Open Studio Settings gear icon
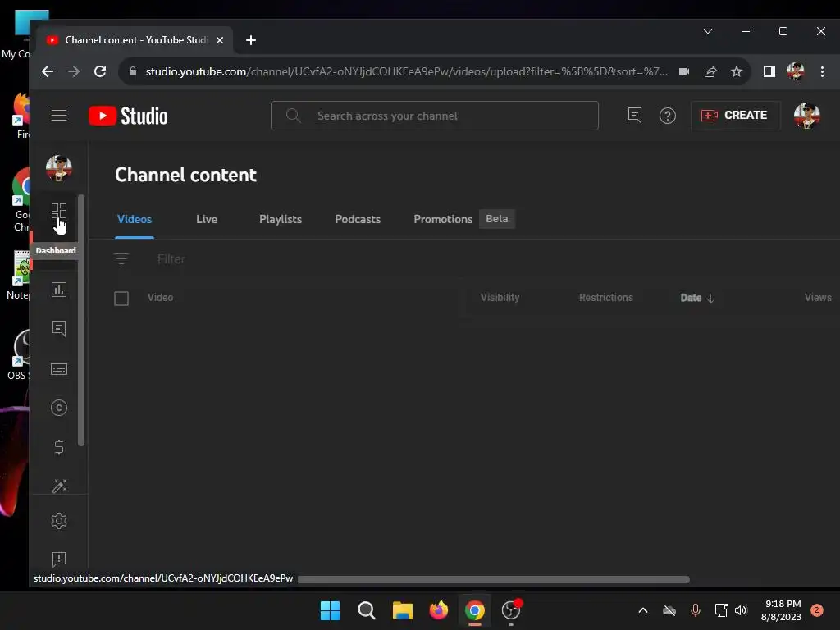This screenshot has height=630, width=840. coord(59,521)
